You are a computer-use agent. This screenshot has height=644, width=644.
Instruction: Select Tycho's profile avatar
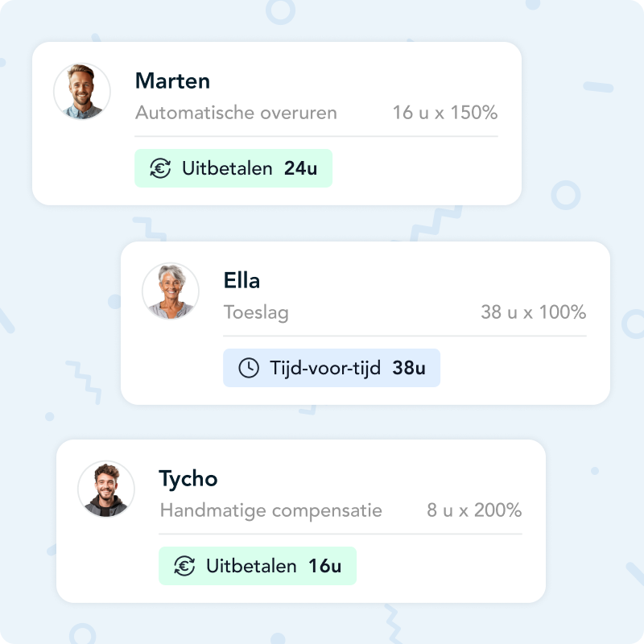click(105, 489)
